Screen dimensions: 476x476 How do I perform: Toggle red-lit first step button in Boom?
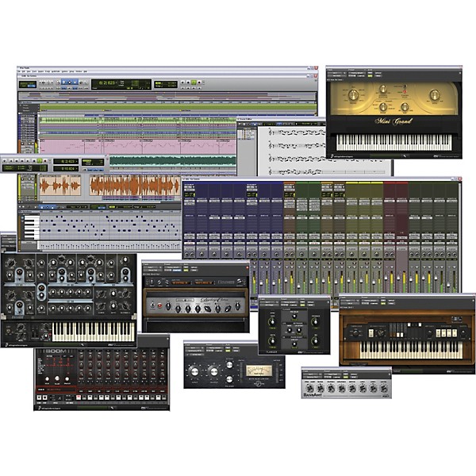coord(79,397)
